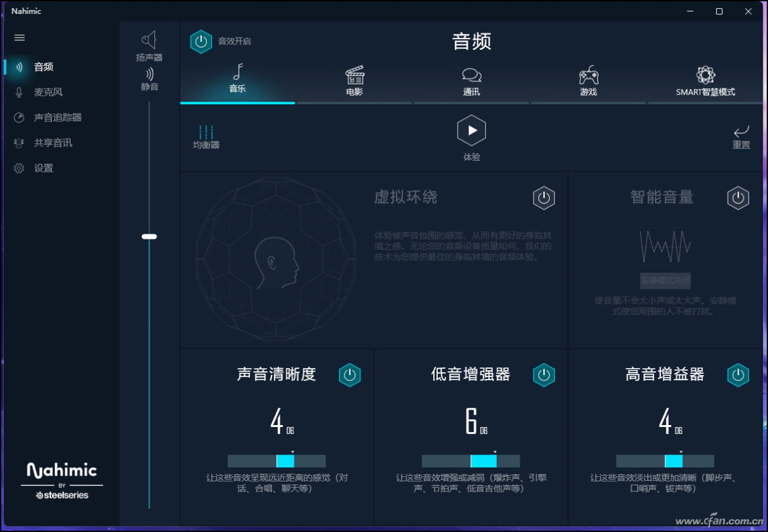Image resolution: width=768 pixels, height=532 pixels.
Task: Reset settings with 重置 button
Action: point(741,137)
